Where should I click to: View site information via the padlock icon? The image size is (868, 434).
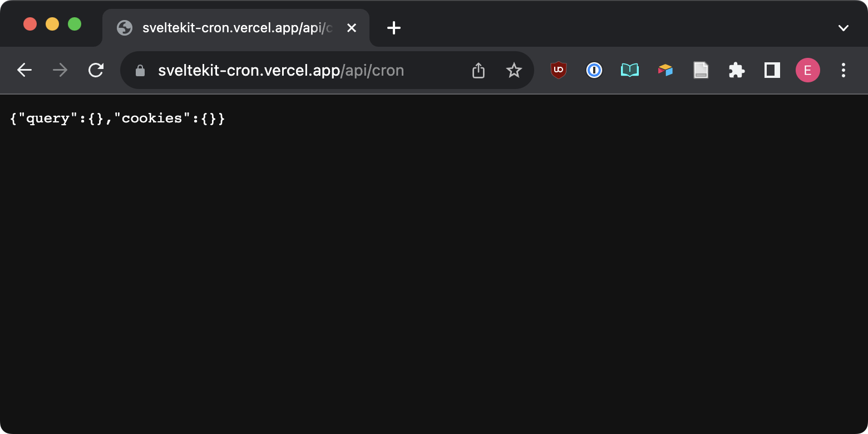coord(139,70)
